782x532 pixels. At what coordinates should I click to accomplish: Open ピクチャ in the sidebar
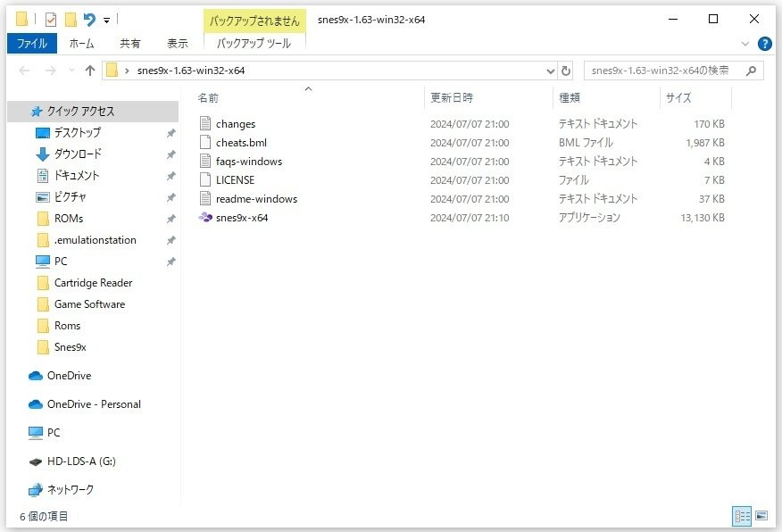pos(70,197)
